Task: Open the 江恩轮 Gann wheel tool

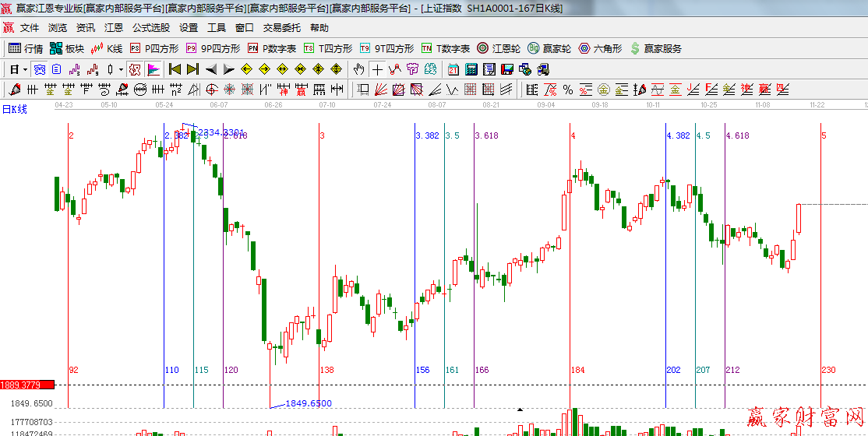Action: (499, 48)
